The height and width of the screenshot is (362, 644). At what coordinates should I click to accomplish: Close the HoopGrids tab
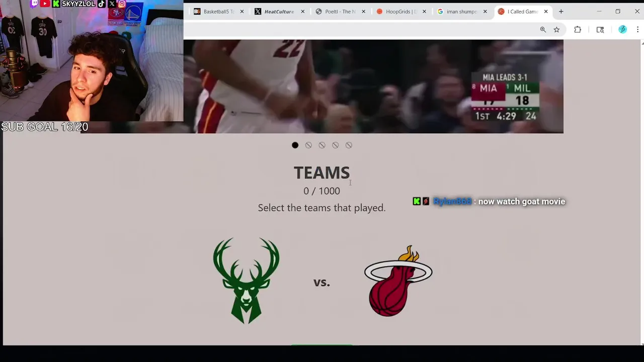(424, 12)
